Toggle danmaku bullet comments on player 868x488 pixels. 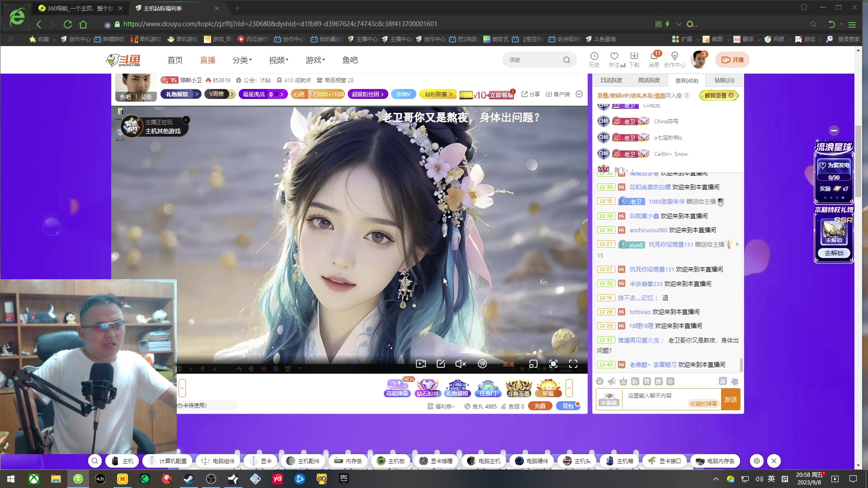pos(482,364)
